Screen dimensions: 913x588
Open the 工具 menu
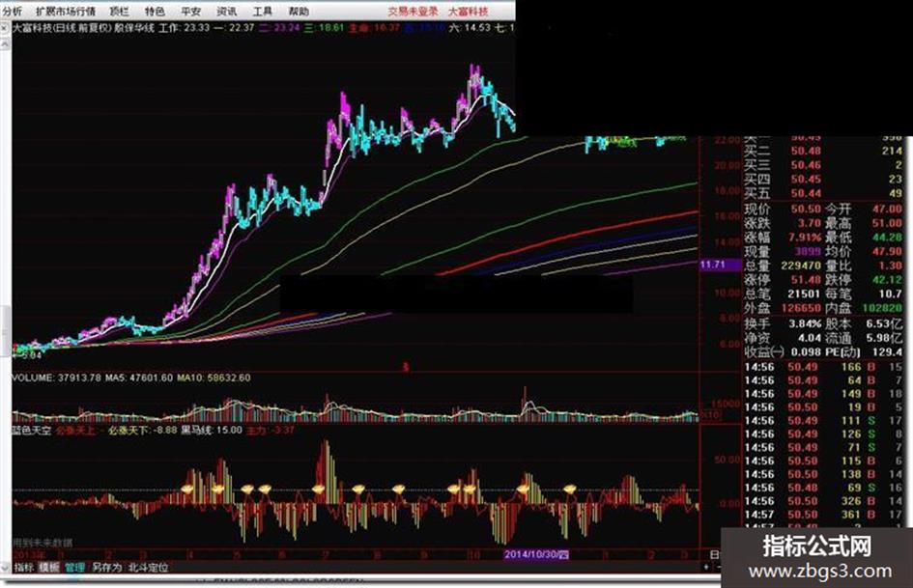click(x=263, y=11)
